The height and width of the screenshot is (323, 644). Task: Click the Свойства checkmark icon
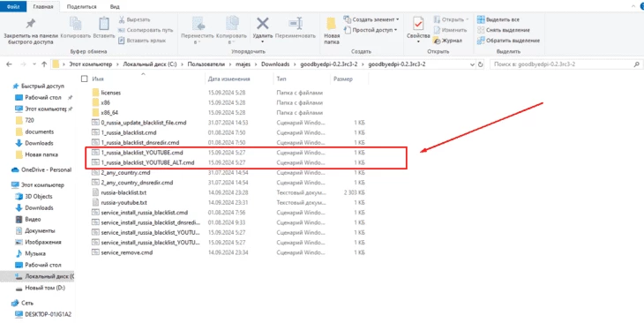418,24
